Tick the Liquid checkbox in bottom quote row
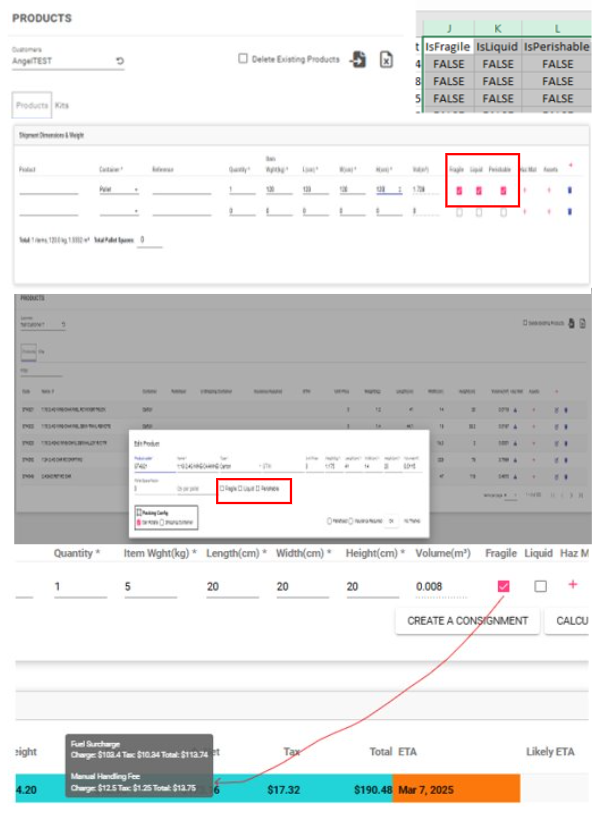The width and height of the screenshot is (606, 816). (x=540, y=586)
